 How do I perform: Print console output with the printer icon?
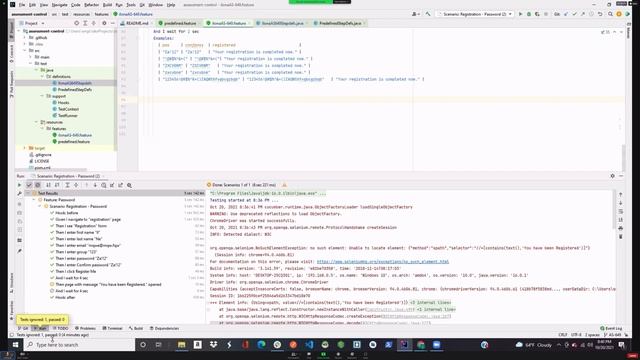pos(621,228)
